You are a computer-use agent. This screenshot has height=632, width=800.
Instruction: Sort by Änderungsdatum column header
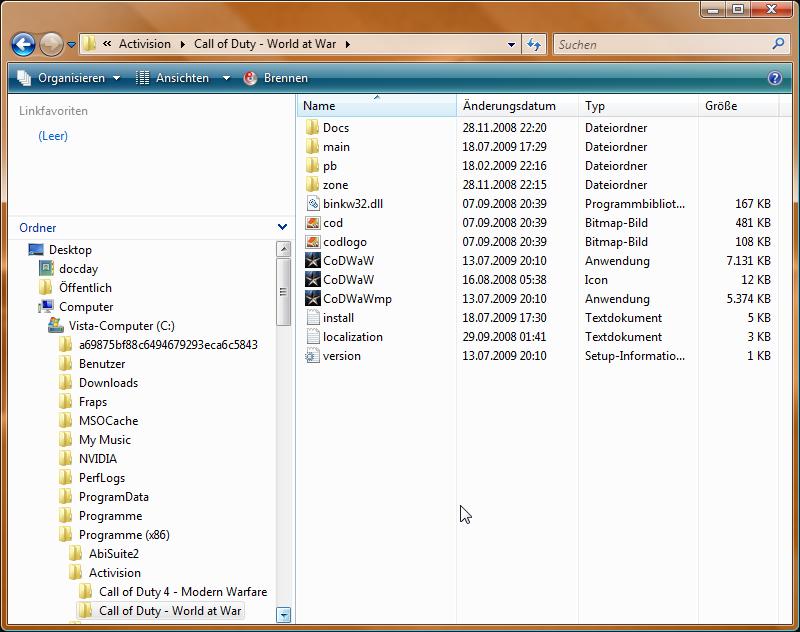(x=517, y=106)
